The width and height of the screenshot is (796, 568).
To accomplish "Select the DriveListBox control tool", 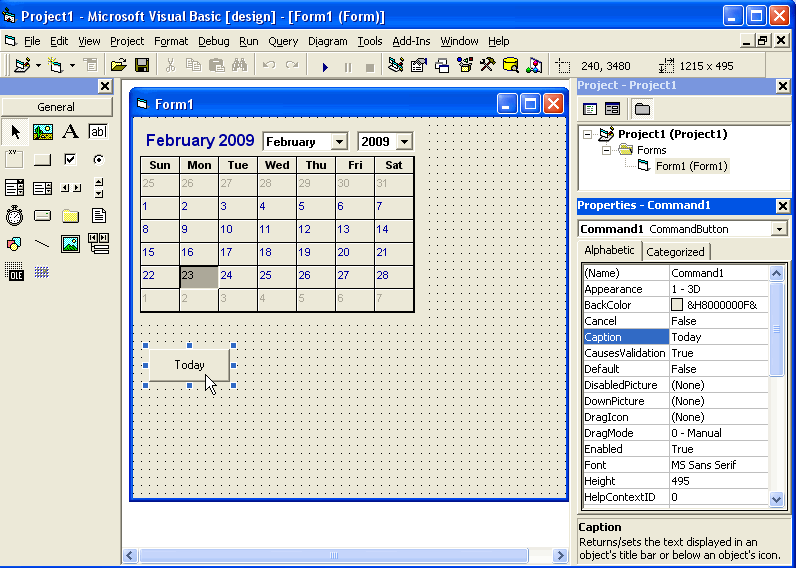I will (x=43, y=216).
